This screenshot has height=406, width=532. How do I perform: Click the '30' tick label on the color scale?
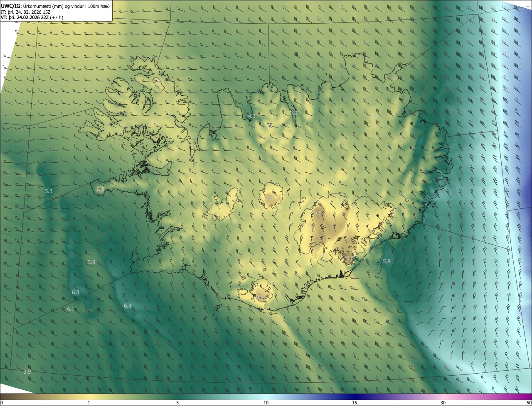click(x=443, y=403)
